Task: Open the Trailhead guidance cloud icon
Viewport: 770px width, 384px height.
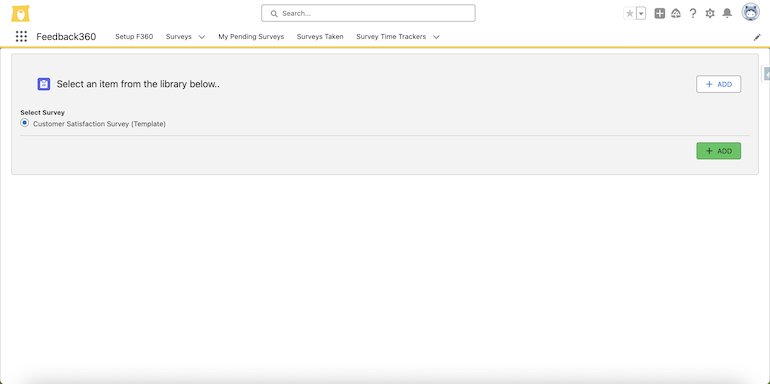Action: 676,14
